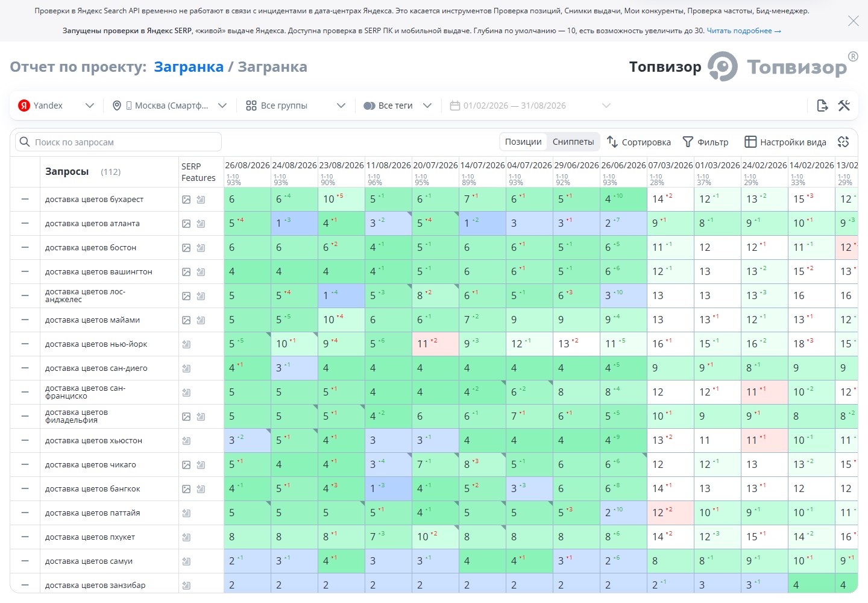This screenshot has width=868, height=603.
Task: Click the Sorting arrows icon
Action: (612, 142)
